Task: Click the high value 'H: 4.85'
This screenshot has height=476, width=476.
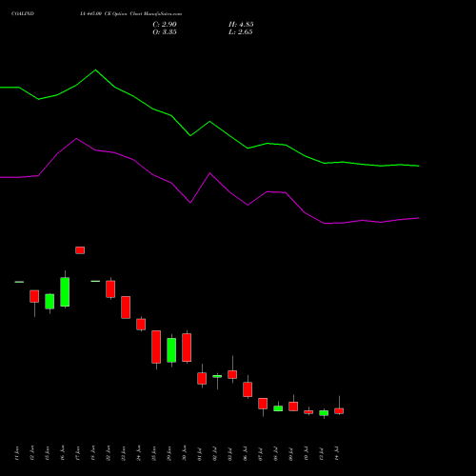Action: (241, 24)
